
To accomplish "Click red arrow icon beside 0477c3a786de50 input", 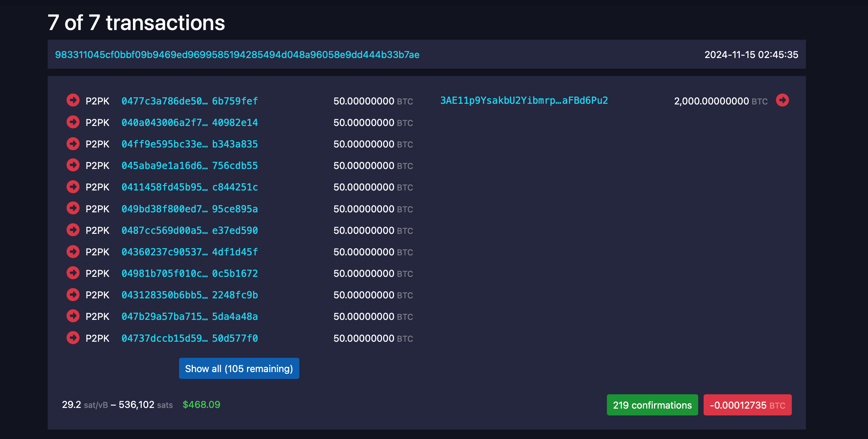I will (73, 100).
